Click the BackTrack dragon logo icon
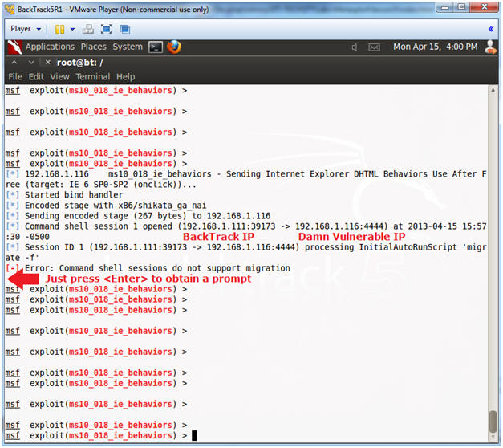This screenshot has width=503, height=448. point(14,47)
